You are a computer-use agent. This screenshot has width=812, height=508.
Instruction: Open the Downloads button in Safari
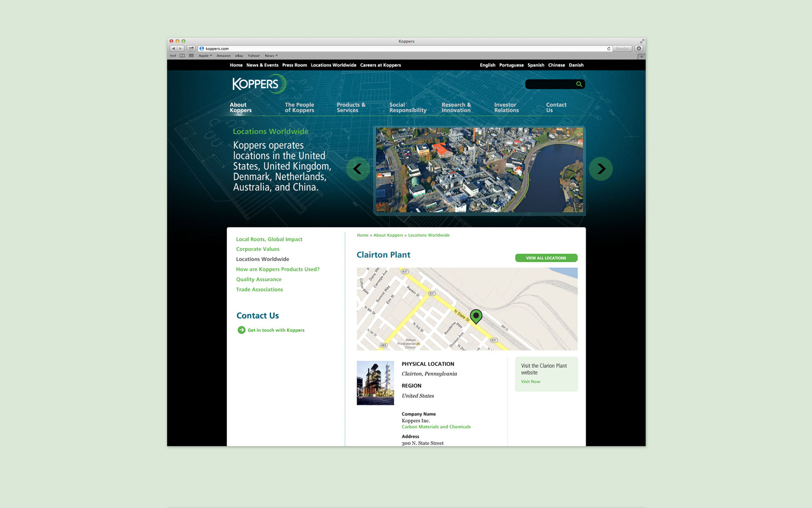point(639,49)
